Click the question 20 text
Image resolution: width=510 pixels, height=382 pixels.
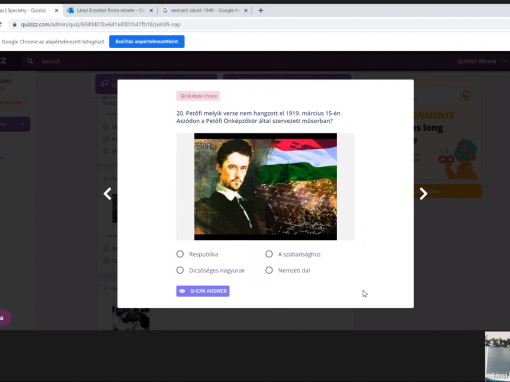click(258, 117)
